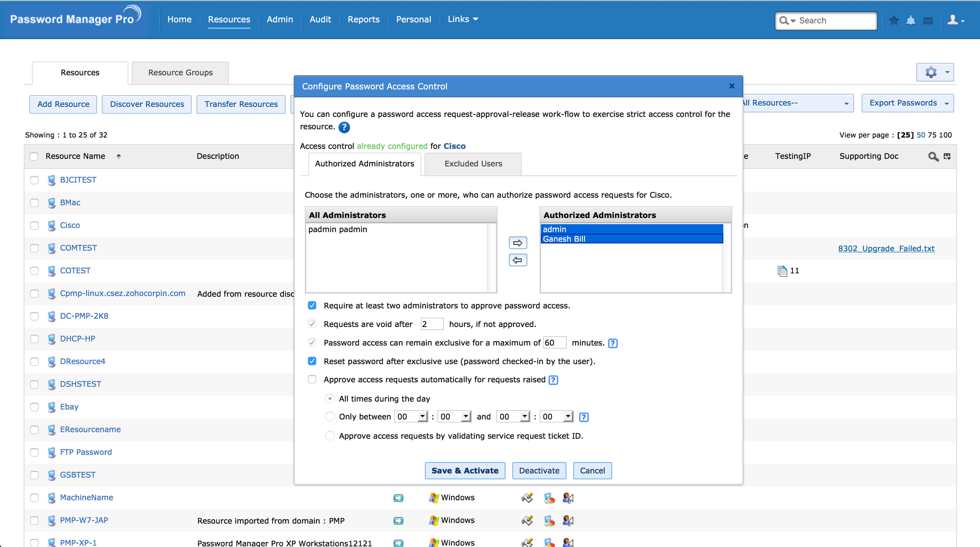Click the help icon beside 'minutes.'

tap(612, 343)
